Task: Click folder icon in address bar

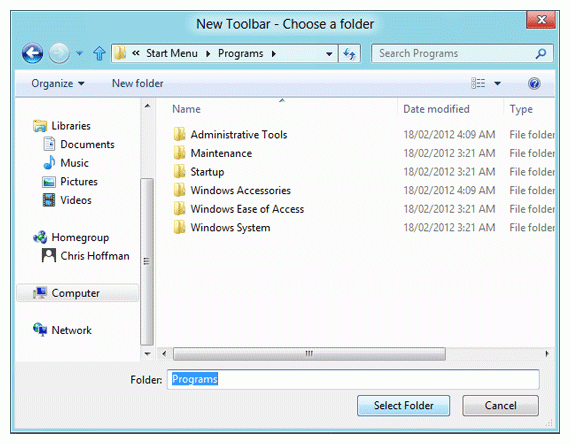Action: (120, 53)
